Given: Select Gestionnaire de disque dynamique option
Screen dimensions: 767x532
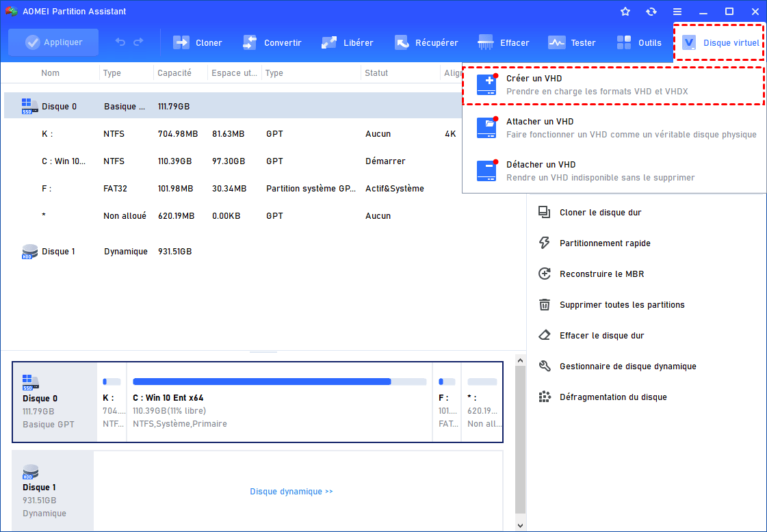Looking at the screenshot, I should click(x=628, y=367).
